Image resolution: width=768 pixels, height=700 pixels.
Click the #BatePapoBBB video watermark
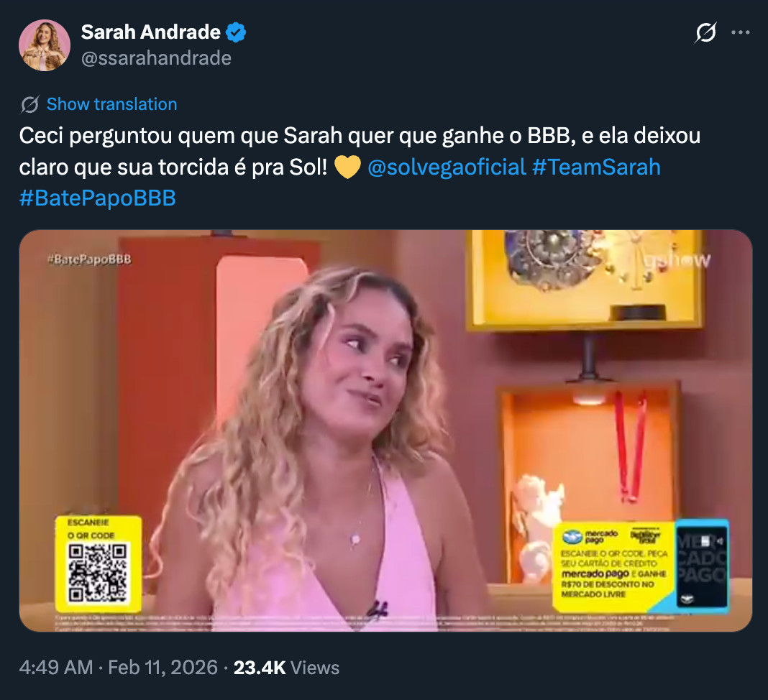point(90,259)
